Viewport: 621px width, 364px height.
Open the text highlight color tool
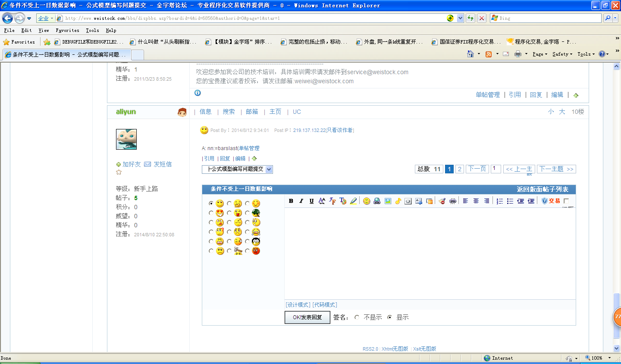coord(354,201)
